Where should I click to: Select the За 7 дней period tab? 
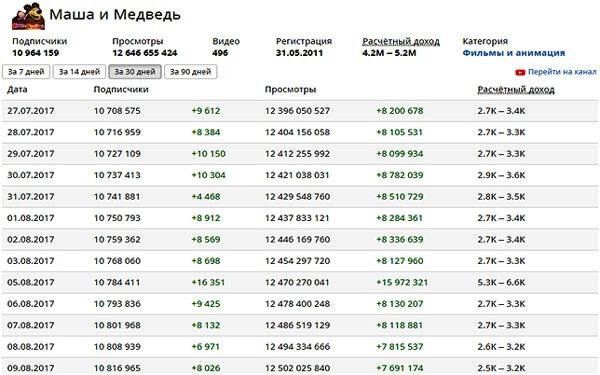pos(26,72)
